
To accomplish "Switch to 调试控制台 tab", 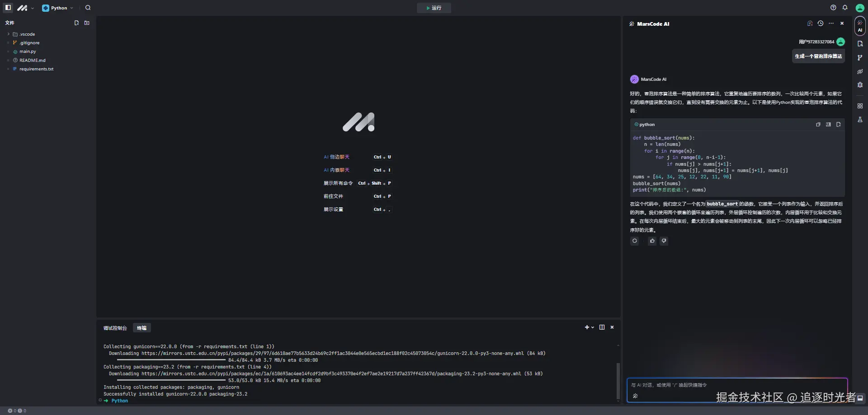I will (x=115, y=328).
